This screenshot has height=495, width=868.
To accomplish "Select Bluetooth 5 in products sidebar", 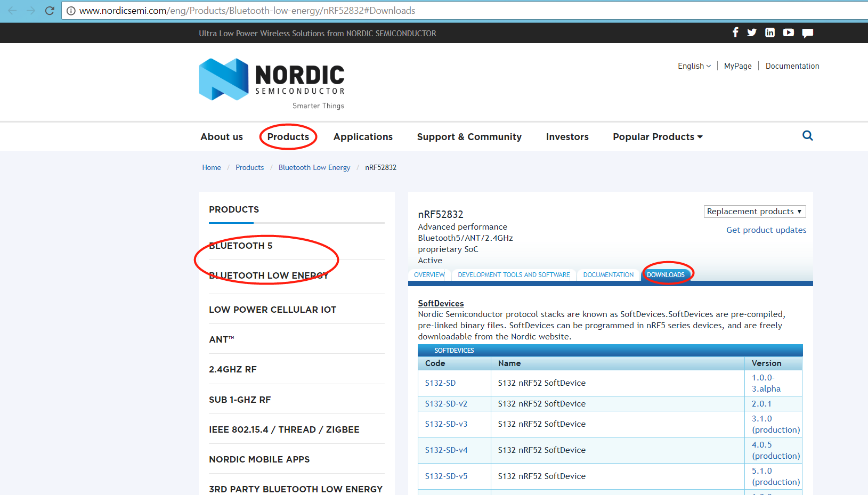I will [241, 246].
